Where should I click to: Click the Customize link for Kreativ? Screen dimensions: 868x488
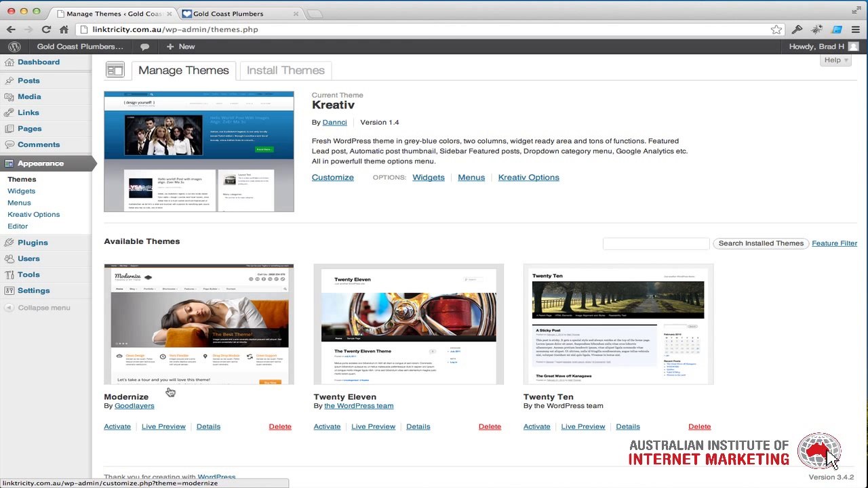(x=333, y=178)
